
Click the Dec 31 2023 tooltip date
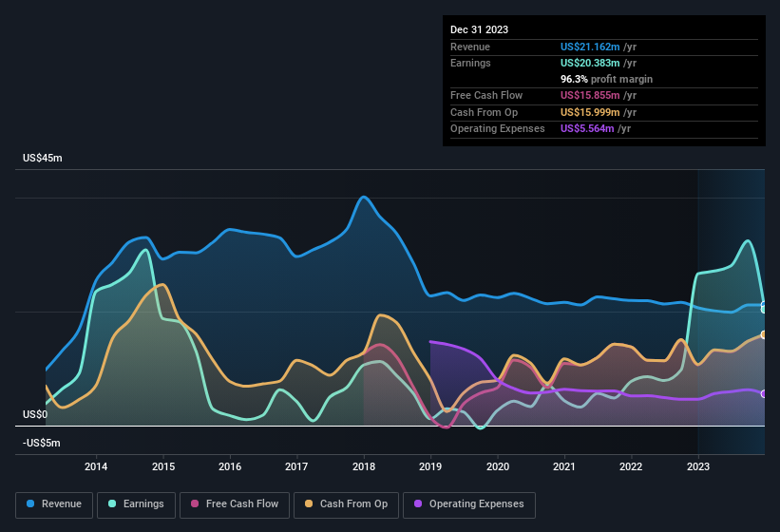[479, 29]
